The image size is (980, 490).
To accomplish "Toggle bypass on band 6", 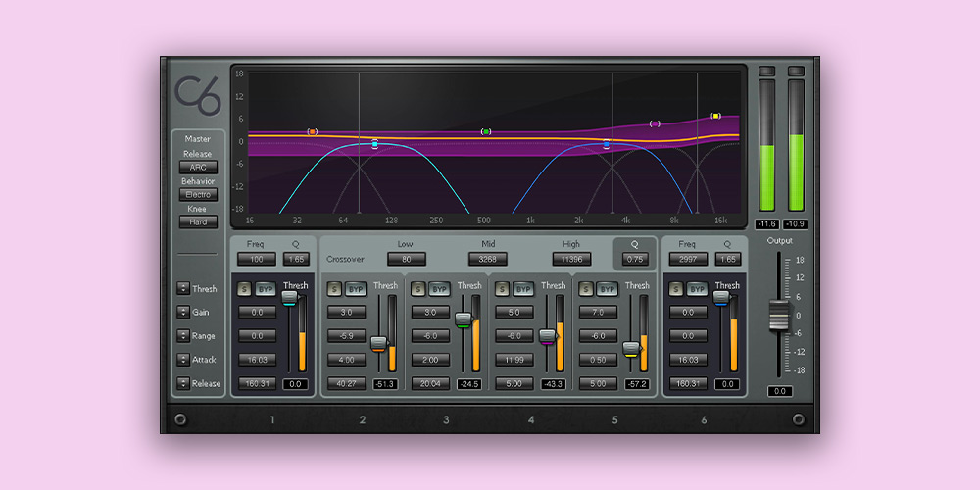I will pyautogui.click(x=697, y=289).
